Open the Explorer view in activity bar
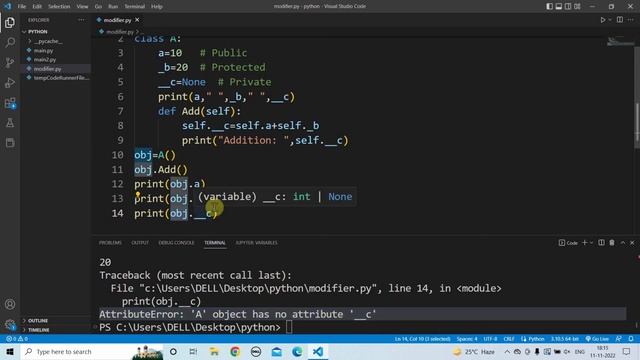640x360 pixels. (10, 22)
